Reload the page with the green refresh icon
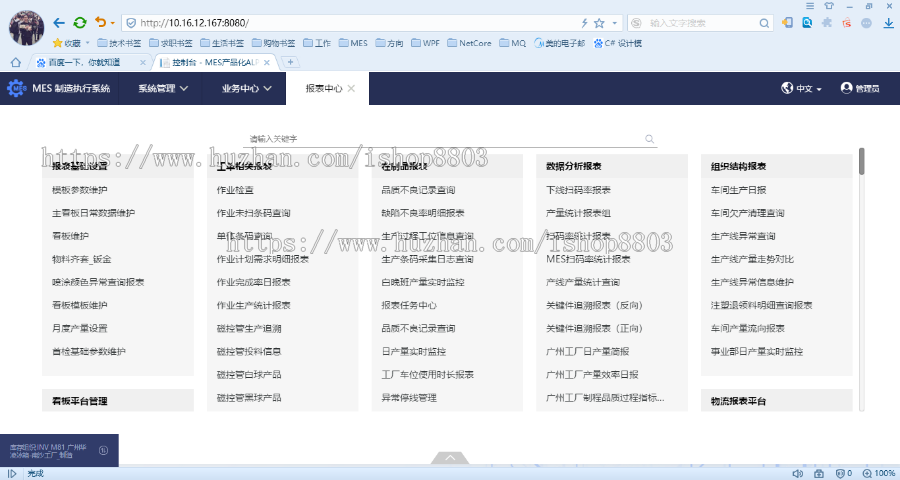This screenshot has width=900, height=480. pos(80,23)
